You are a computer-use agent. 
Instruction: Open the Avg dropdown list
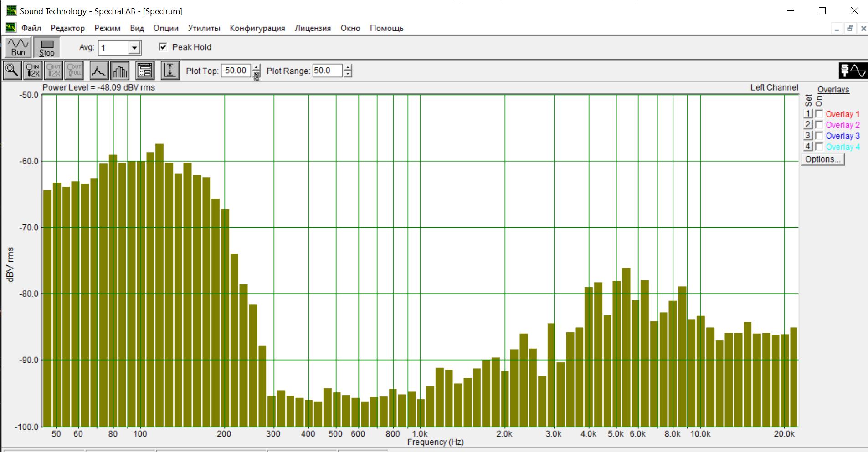[134, 48]
